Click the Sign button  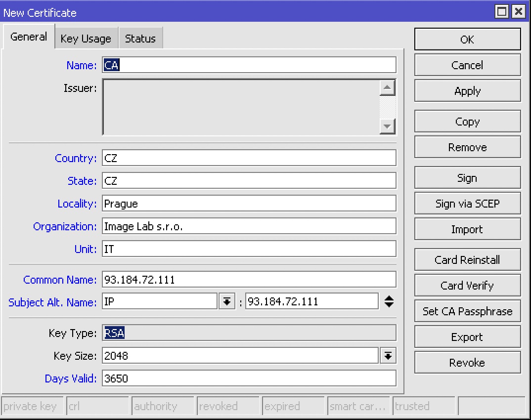pos(467,178)
